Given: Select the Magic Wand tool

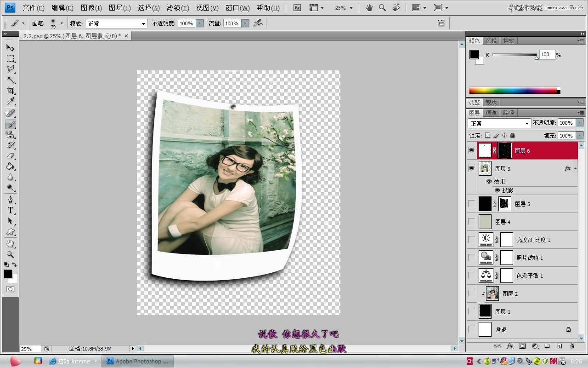Looking at the screenshot, I should 10,80.
